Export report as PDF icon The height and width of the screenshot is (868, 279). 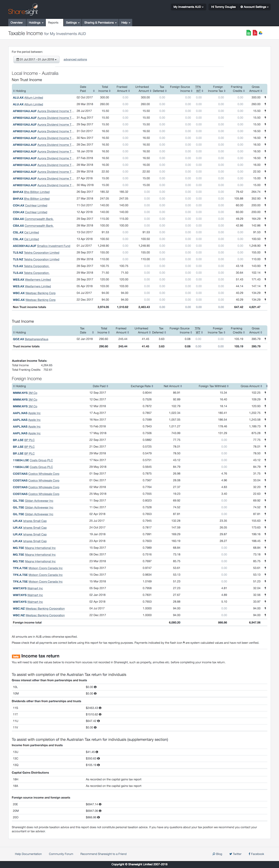pos(255,33)
